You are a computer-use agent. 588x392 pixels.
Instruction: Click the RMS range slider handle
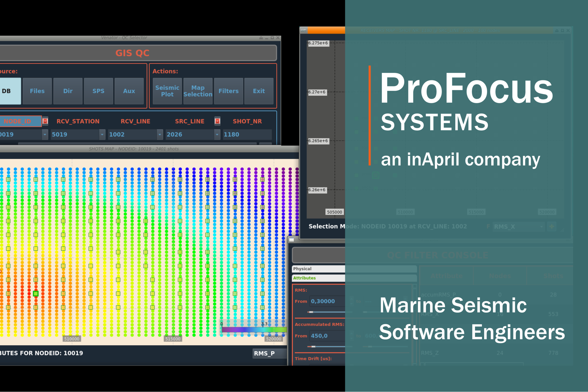pyautogui.click(x=311, y=312)
